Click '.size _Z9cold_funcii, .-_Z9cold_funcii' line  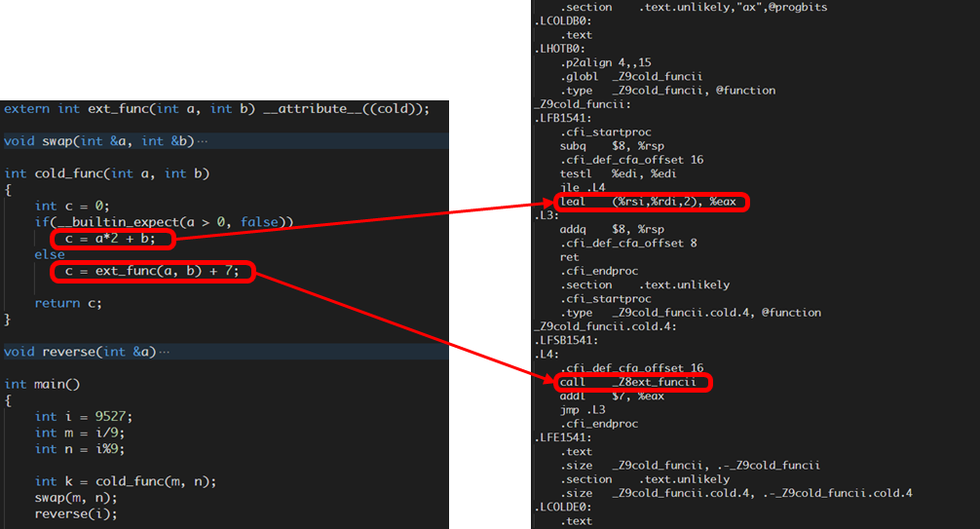(690, 466)
